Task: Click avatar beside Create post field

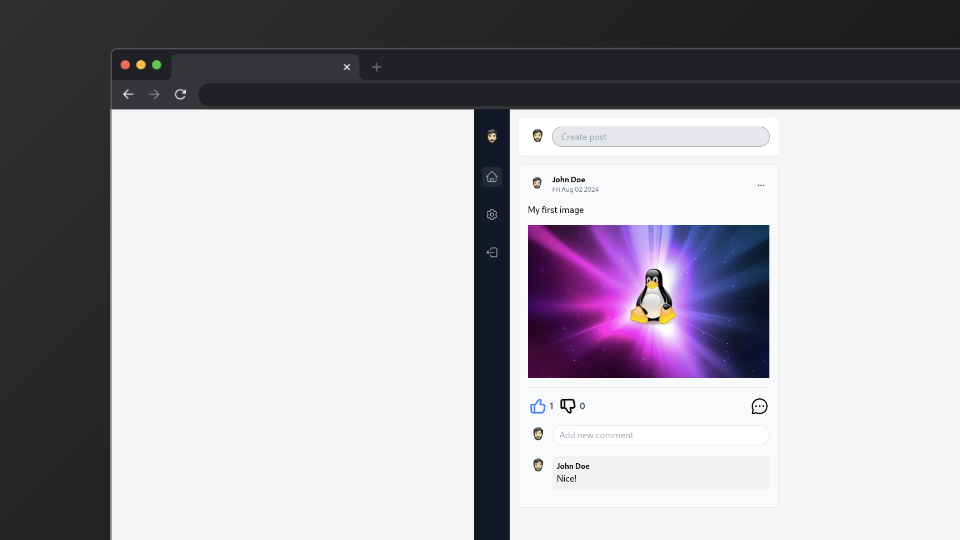Action: (x=538, y=136)
